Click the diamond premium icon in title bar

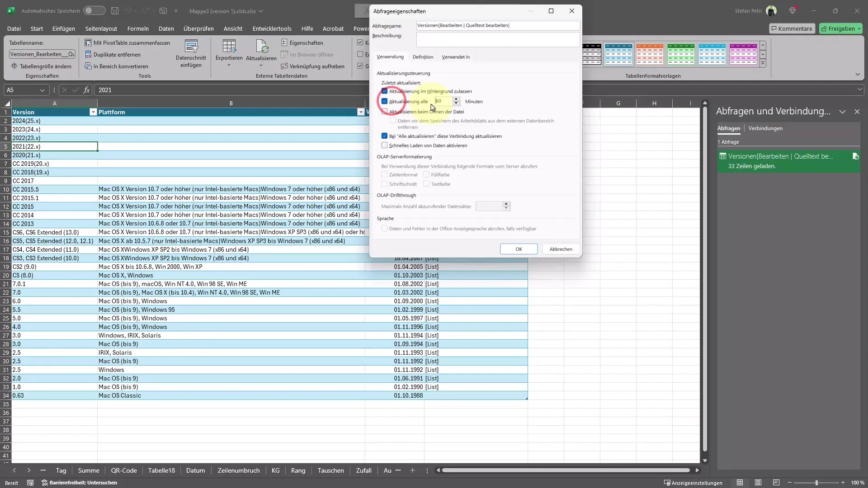(x=793, y=10)
